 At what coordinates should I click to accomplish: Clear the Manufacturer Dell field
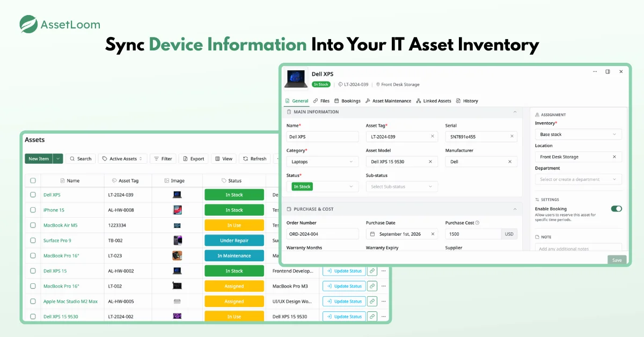[510, 162]
